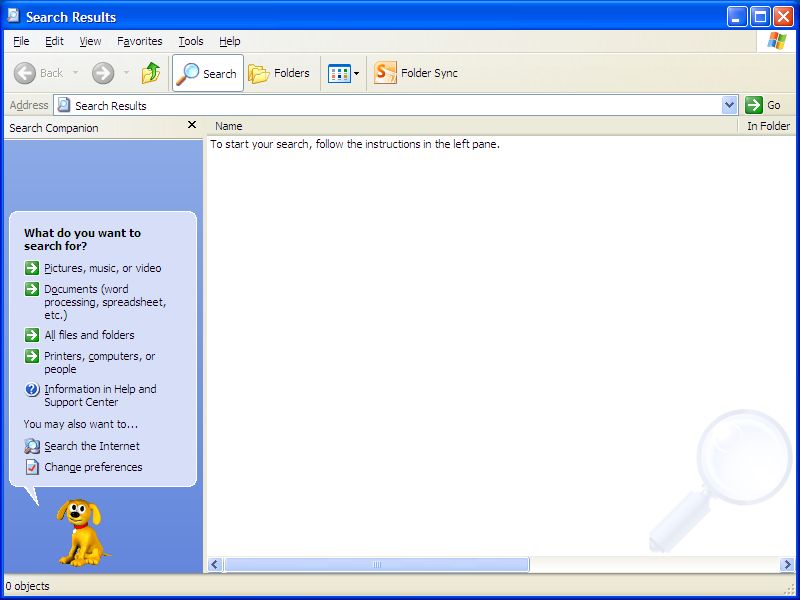The width and height of the screenshot is (800, 600).
Task: Show the Folders pane
Action: 279,73
